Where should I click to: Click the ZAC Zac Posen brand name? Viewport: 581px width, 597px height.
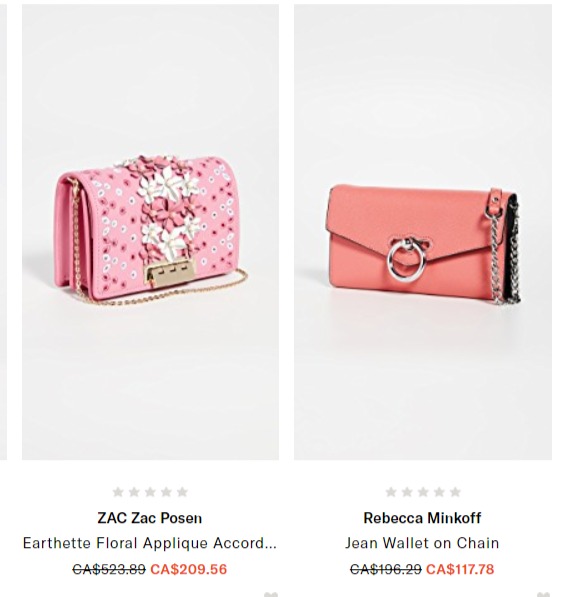(150, 518)
